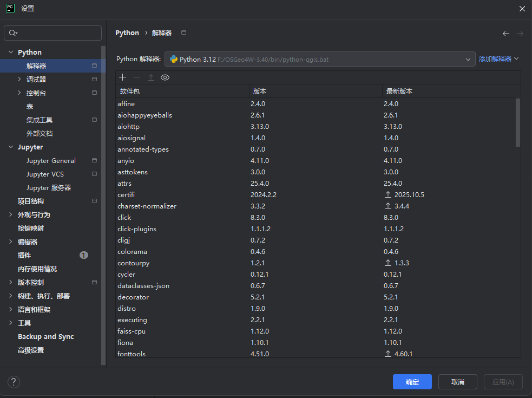The width and height of the screenshot is (532, 398).
Task: Select the faiss-cpu package row
Action: point(316,331)
